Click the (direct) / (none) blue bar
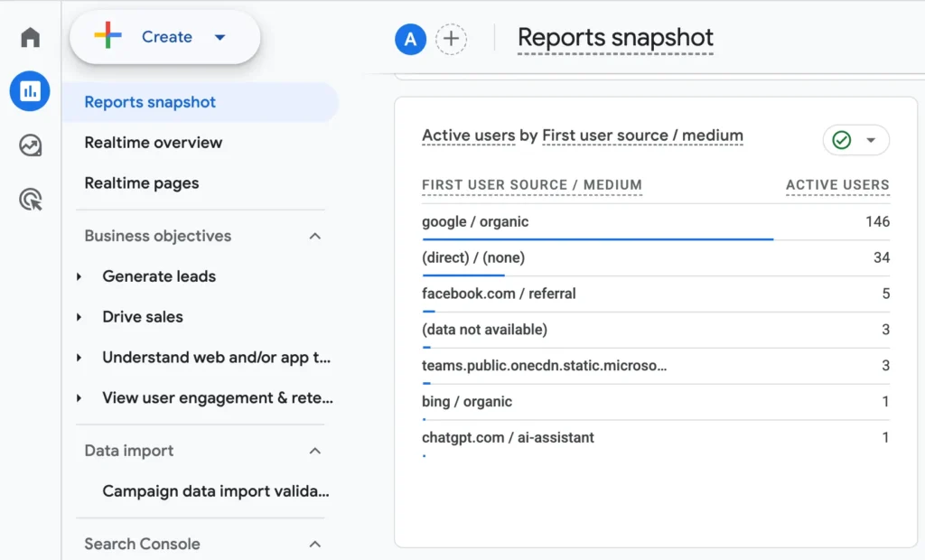Image resolution: width=925 pixels, height=560 pixels. coord(463,275)
